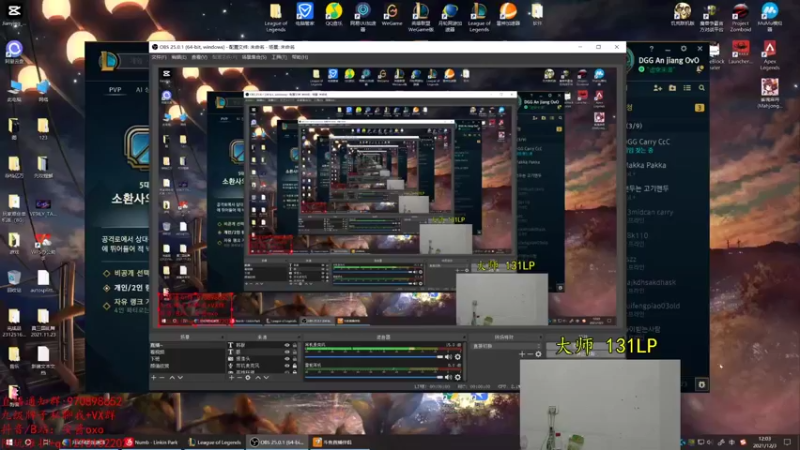Remove selected scene with minus icon
Viewport: 800px width, 450px height.
tap(162, 378)
